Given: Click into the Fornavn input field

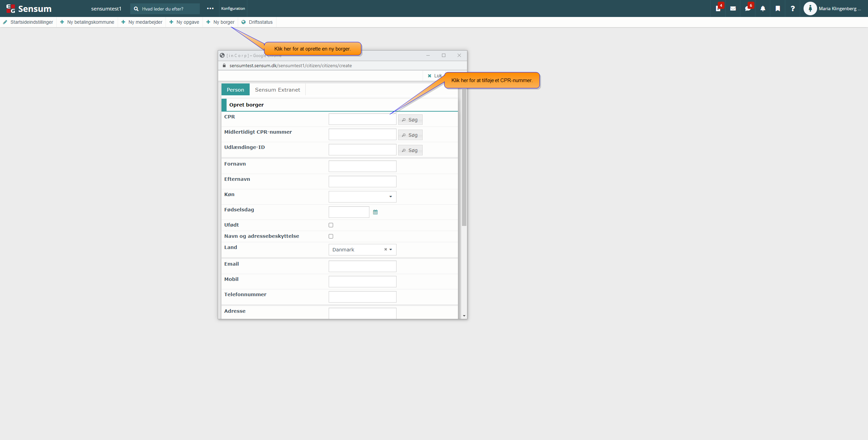Looking at the screenshot, I should (x=362, y=166).
